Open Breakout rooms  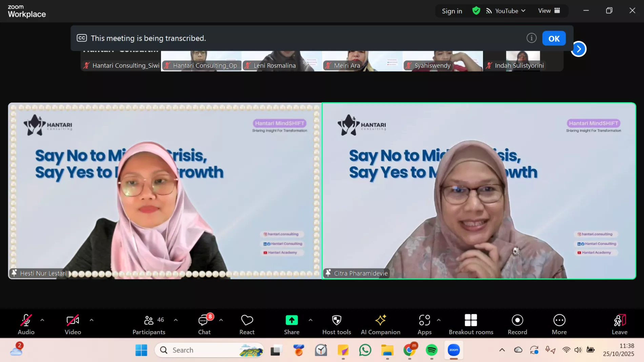pos(470,324)
